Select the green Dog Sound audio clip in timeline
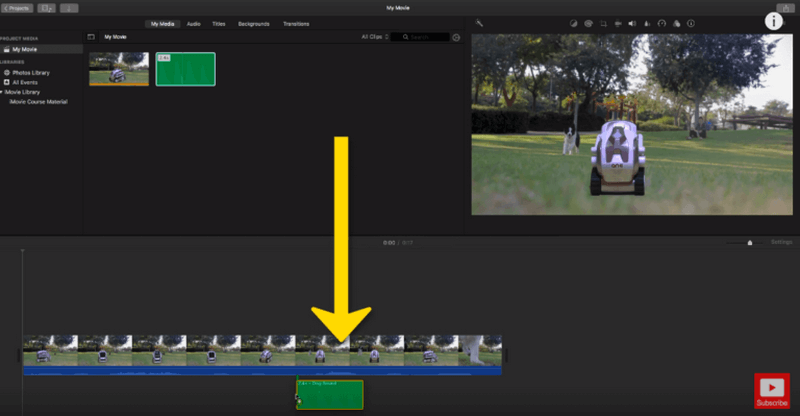 (x=330, y=395)
